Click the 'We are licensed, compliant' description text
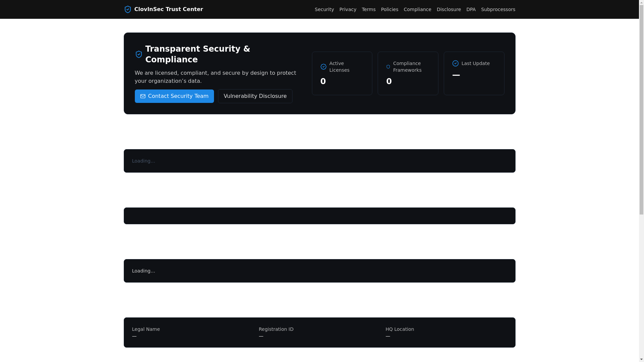This screenshot has width=644, height=362. click(x=215, y=77)
